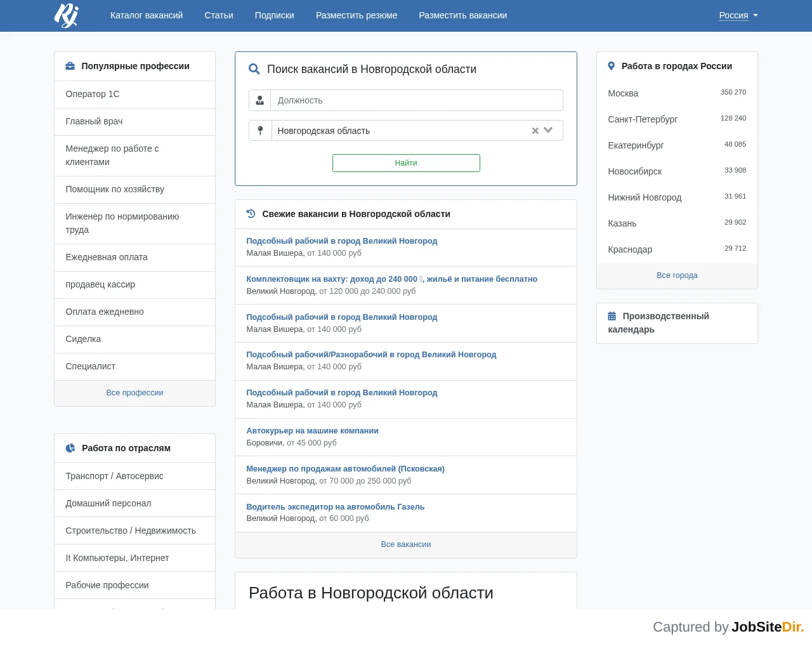Click the map pin icon beside region field

[x=260, y=131]
